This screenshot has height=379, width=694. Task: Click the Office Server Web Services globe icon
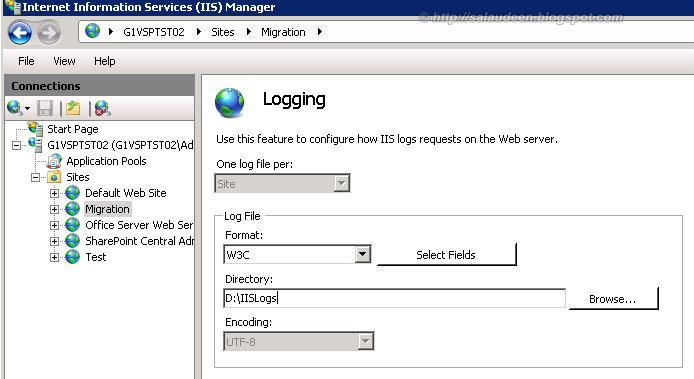(73, 225)
